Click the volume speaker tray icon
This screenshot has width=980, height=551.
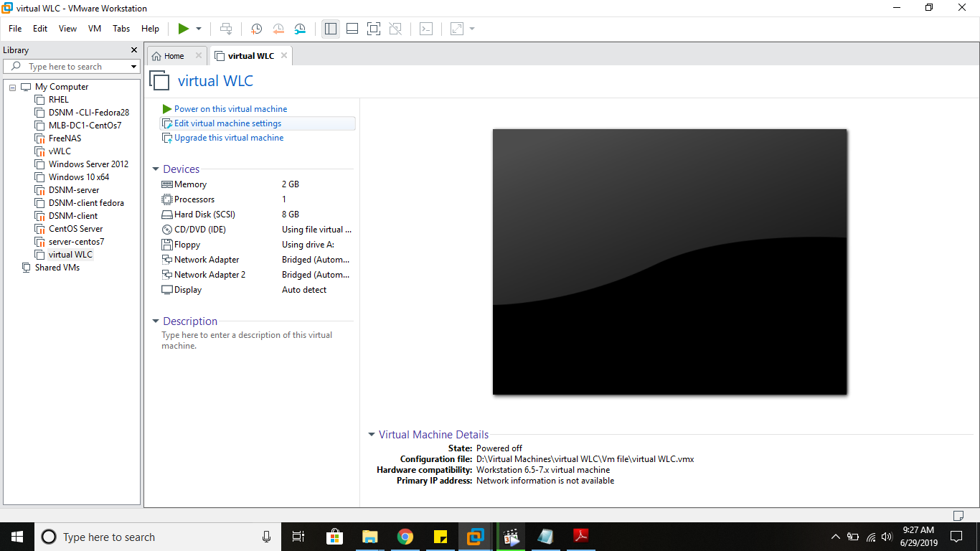tap(887, 537)
